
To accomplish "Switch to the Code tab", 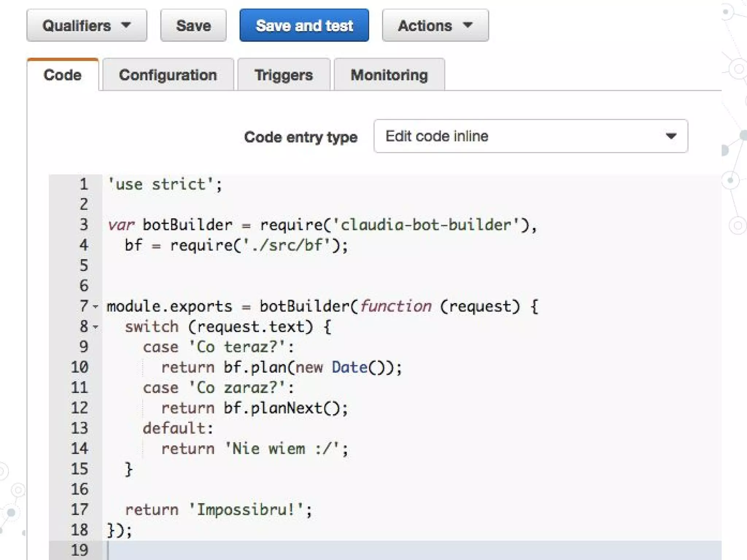I will tap(62, 75).
